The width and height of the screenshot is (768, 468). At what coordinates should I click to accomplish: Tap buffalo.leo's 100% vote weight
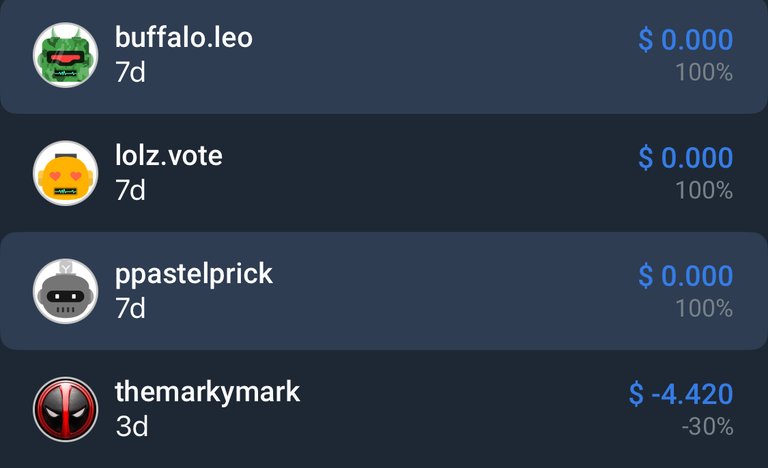tap(704, 73)
